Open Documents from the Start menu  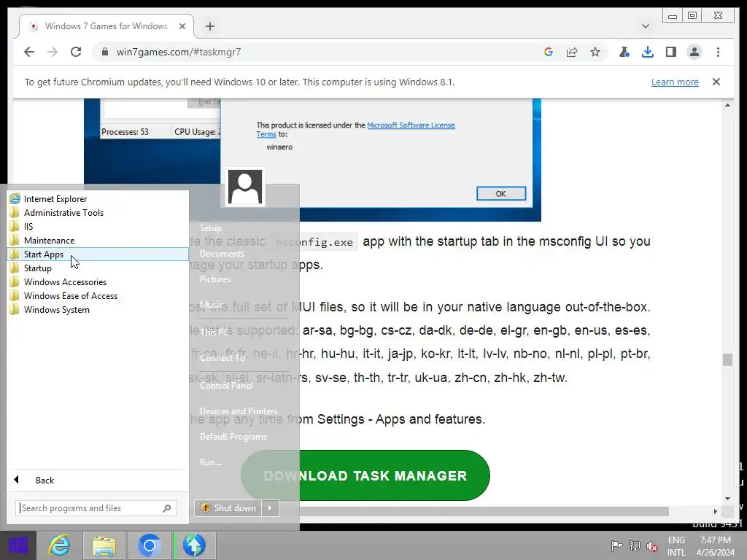(222, 254)
